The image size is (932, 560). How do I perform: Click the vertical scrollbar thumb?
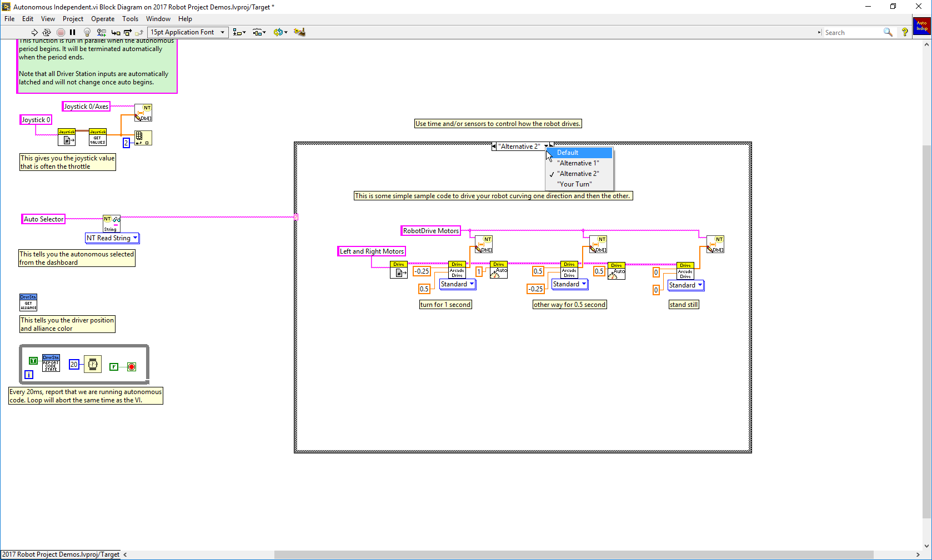[926, 331]
